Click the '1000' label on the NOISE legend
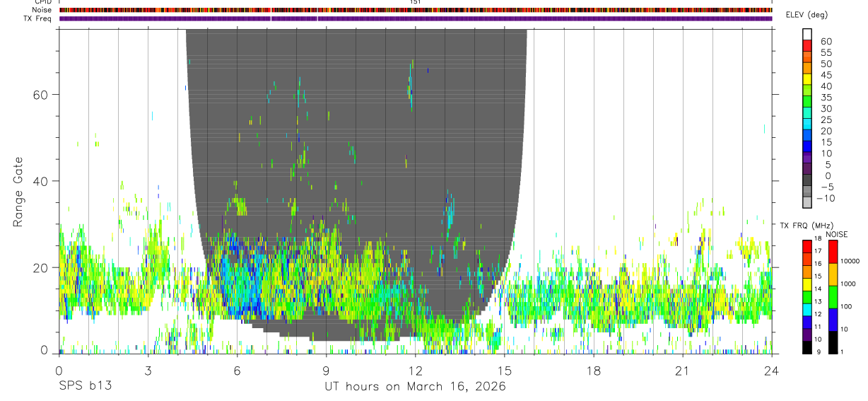 tap(849, 284)
